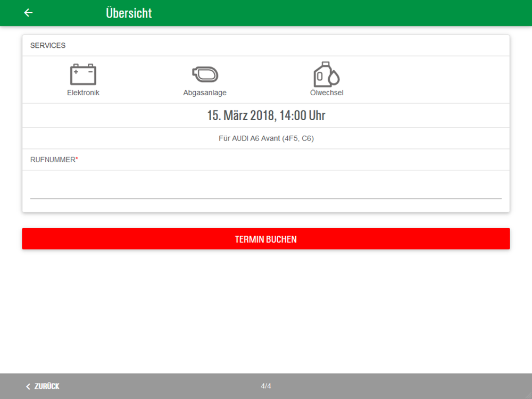Viewport: 532px width, 399px height.
Task: Select the Elektronik battery icon
Action: (x=83, y=74)
